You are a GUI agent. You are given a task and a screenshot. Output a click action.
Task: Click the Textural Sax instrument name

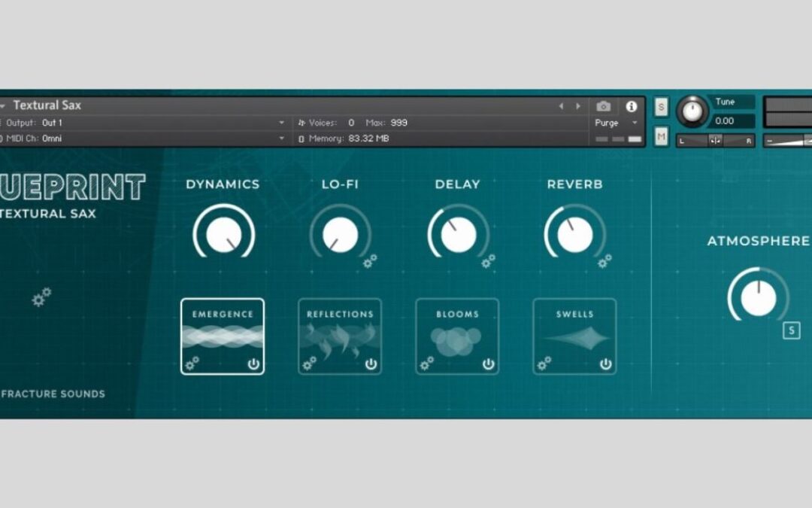click(x=47, y=105)
